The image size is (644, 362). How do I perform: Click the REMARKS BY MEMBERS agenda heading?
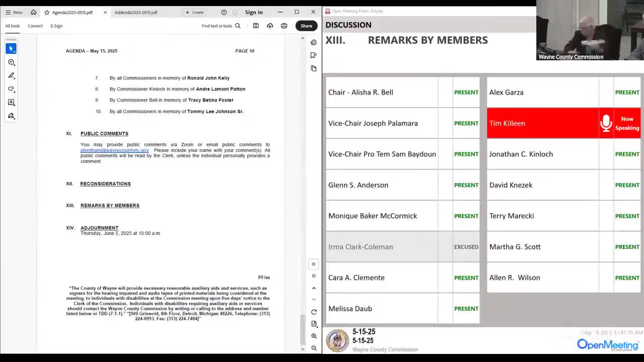click(x=110, y=206)
